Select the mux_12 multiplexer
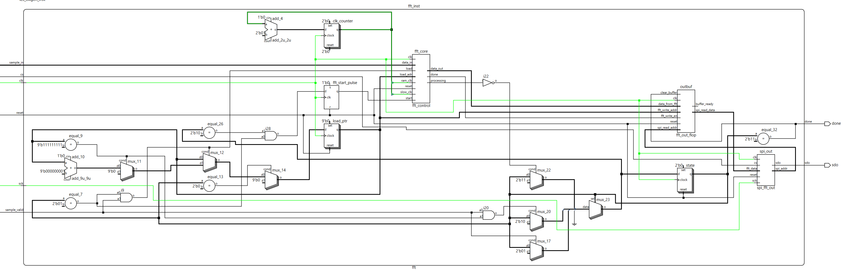The width and height of the screenshot is (868, 280). pos(210,162)
